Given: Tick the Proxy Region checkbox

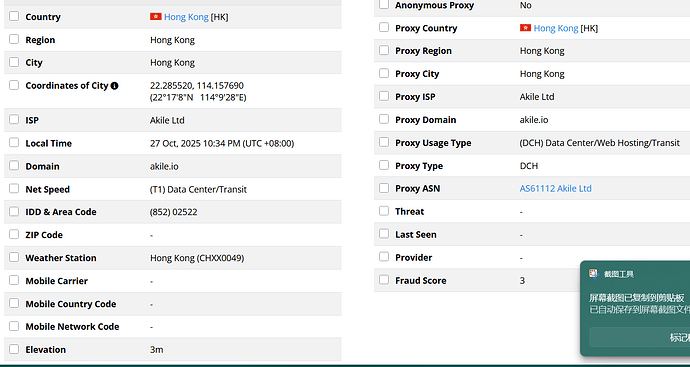Looking at the screenshot, I should click(x=384, y=50).
